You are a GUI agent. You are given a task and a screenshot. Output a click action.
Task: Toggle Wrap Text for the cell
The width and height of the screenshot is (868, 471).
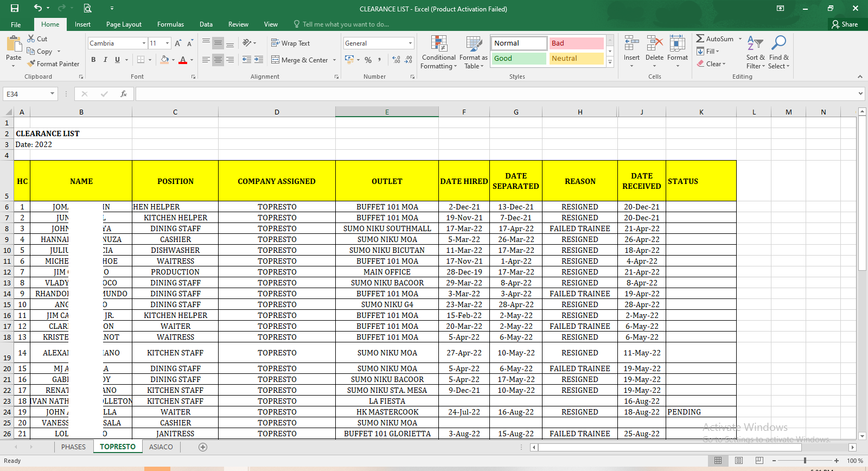(x=291, y=43)
